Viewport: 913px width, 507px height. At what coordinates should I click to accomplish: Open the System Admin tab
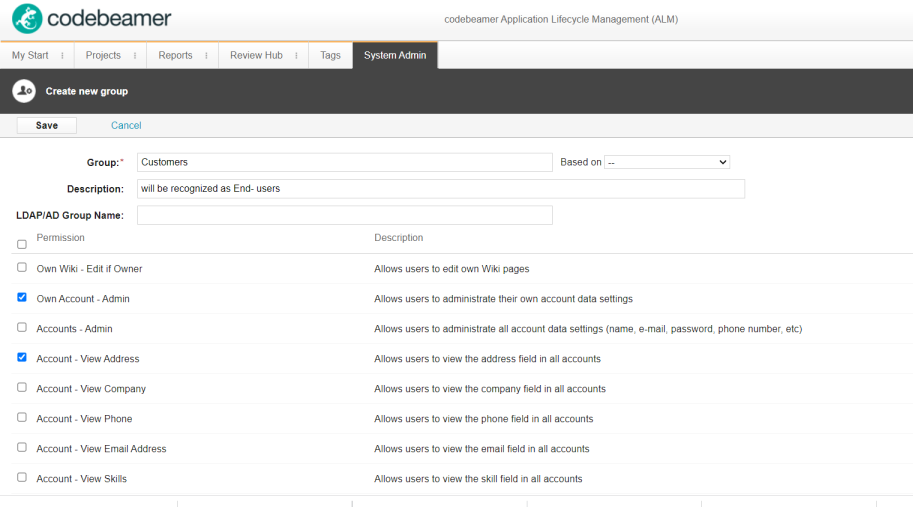pos(395,56)
